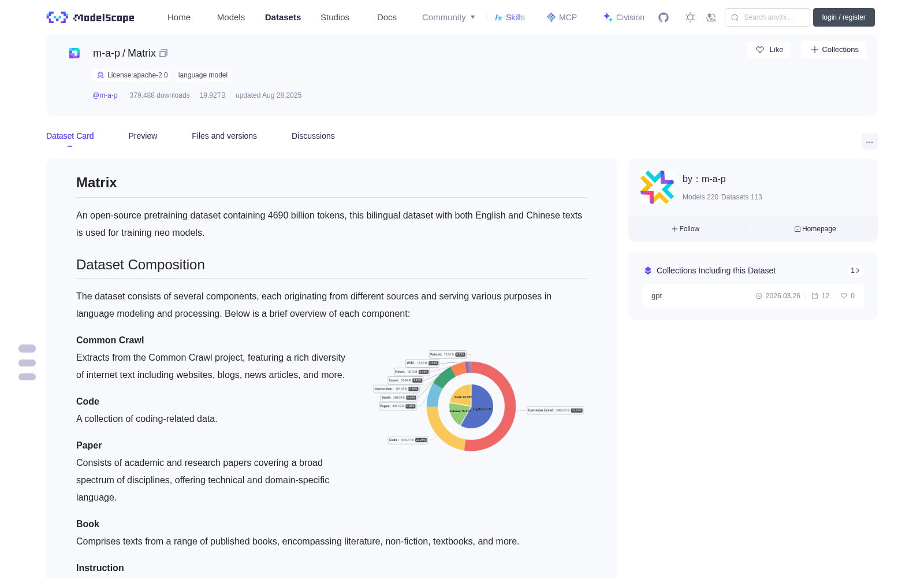Viewport: 924px width, 578px height.
Task: Open the @m-a-p author link
Action: click(x=105, y=95)
